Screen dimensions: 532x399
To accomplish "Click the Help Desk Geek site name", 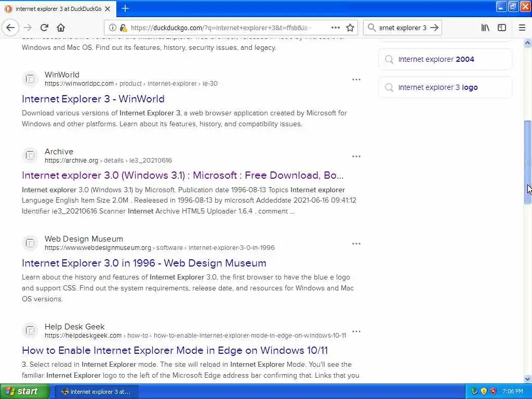I will [x=75, y=326].
